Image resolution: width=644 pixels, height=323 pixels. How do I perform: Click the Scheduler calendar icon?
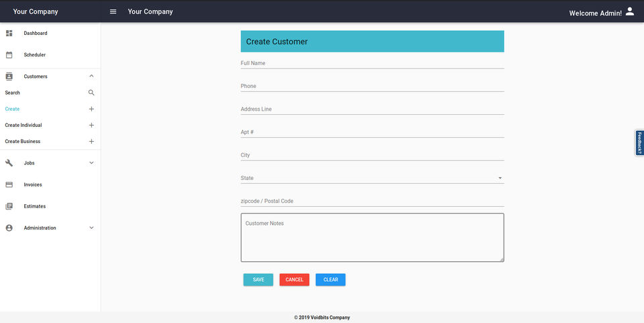[9, 54]
